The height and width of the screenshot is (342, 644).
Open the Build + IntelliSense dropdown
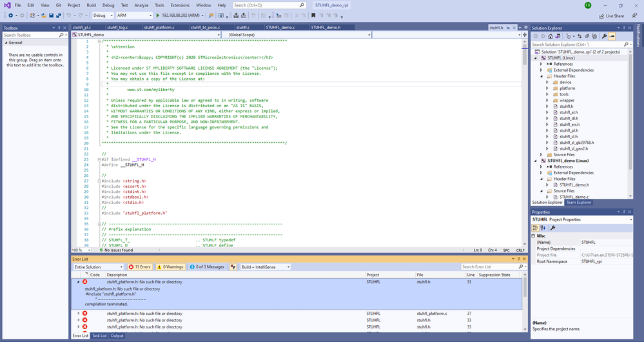point(266,267)
